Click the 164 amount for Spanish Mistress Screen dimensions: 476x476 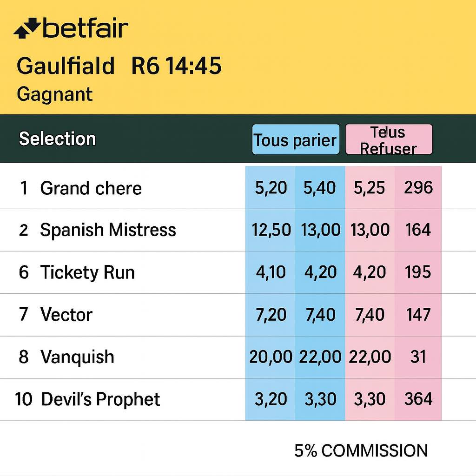click(418, 230)
